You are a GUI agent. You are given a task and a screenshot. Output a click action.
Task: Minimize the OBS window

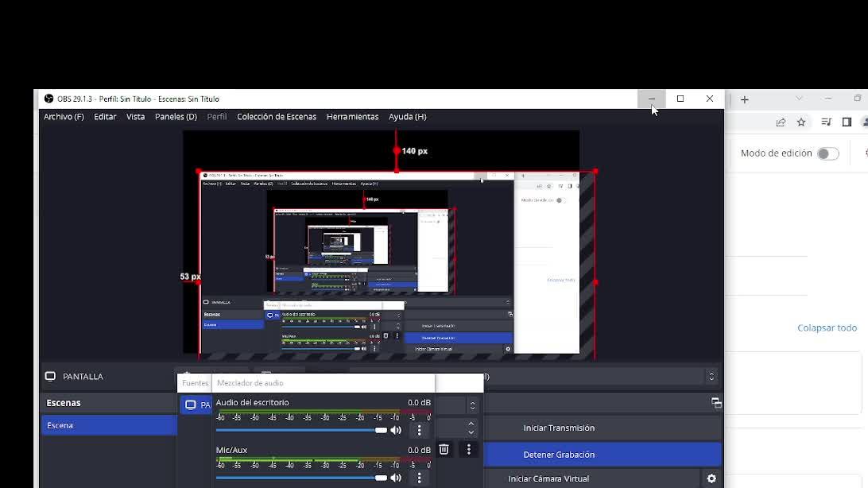pyautogui.click(x=652, y=99)
